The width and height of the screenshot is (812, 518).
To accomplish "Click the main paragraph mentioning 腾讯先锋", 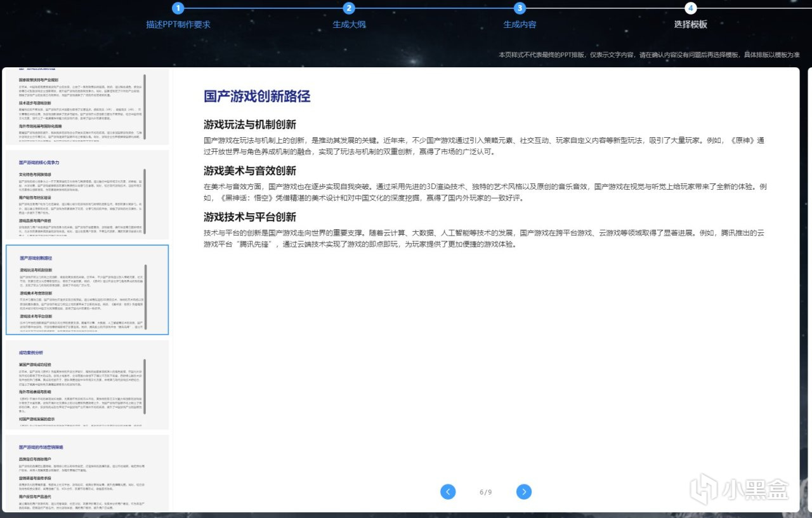I will (x=485, y=239).
